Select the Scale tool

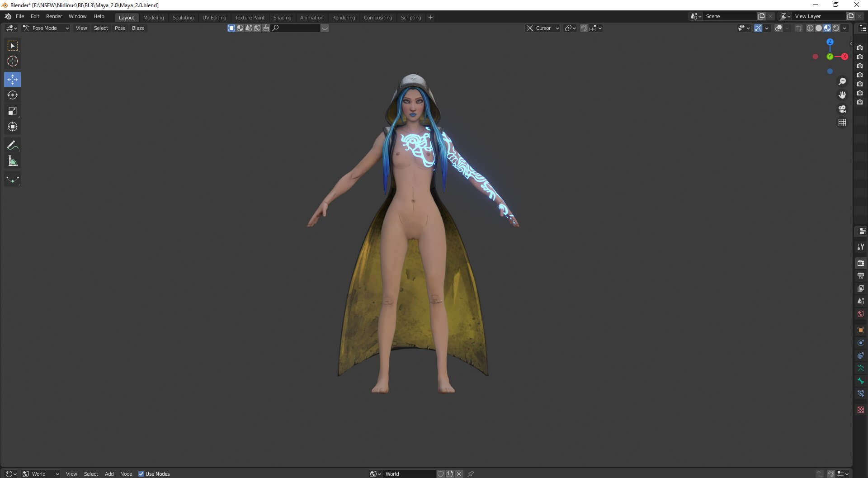click(x=12, y=111)
